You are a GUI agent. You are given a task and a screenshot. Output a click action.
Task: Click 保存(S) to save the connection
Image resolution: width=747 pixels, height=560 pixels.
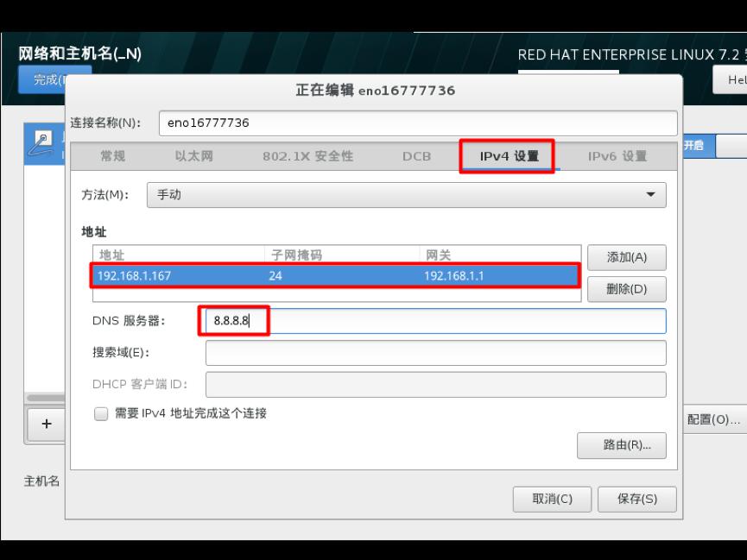637,499
